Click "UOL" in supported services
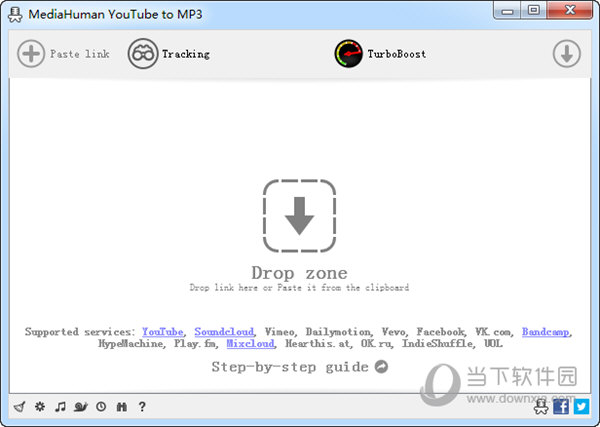 (x=493, y=343)
